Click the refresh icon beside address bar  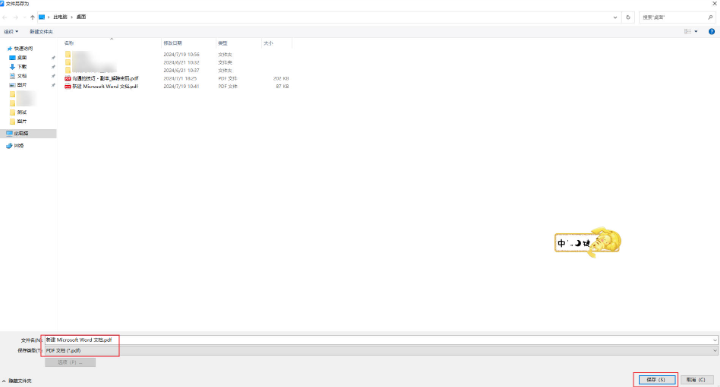628,17
